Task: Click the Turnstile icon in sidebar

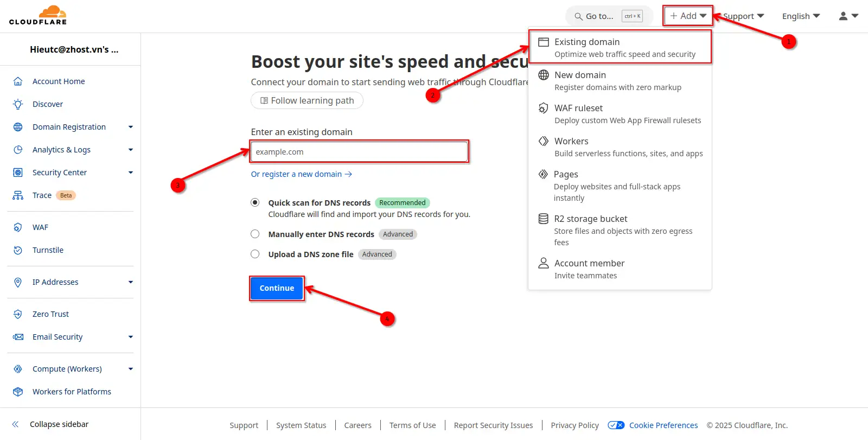Action: click(x=18, y=250)
